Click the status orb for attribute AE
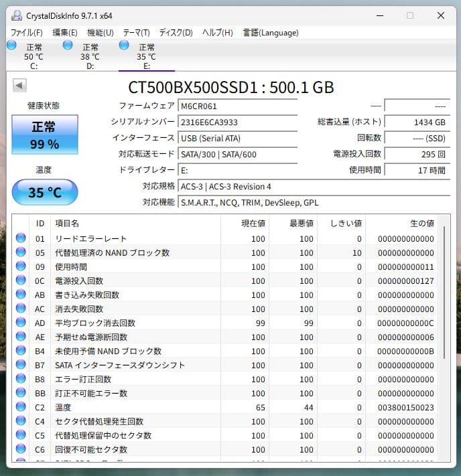The width and height of the screenshot is (461, 476). click(21, 336)
